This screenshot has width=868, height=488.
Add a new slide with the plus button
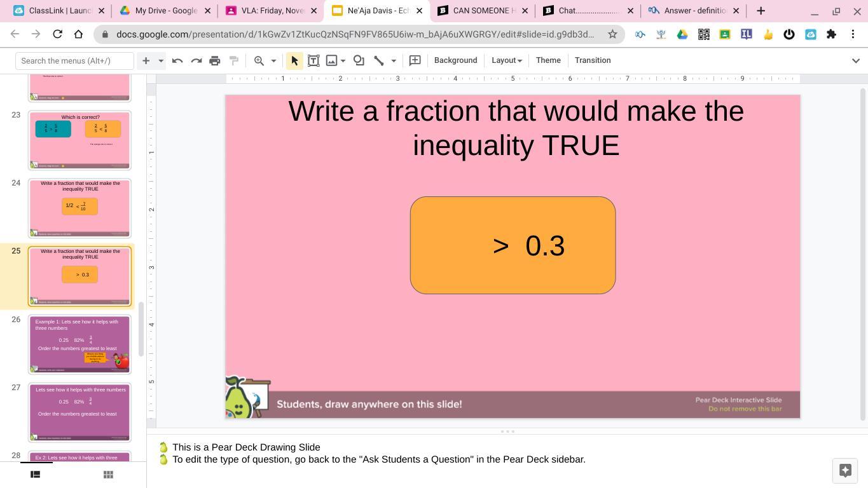(146, 60)
